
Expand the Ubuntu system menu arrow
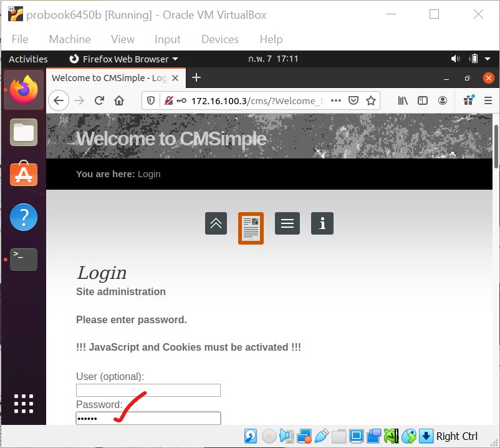[x=488, y=59]
